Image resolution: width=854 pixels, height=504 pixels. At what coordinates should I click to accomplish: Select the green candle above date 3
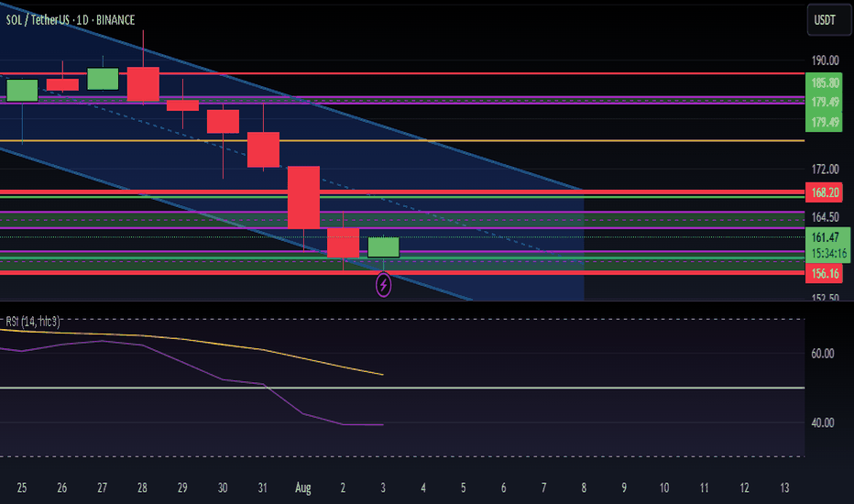coord(383,247)
